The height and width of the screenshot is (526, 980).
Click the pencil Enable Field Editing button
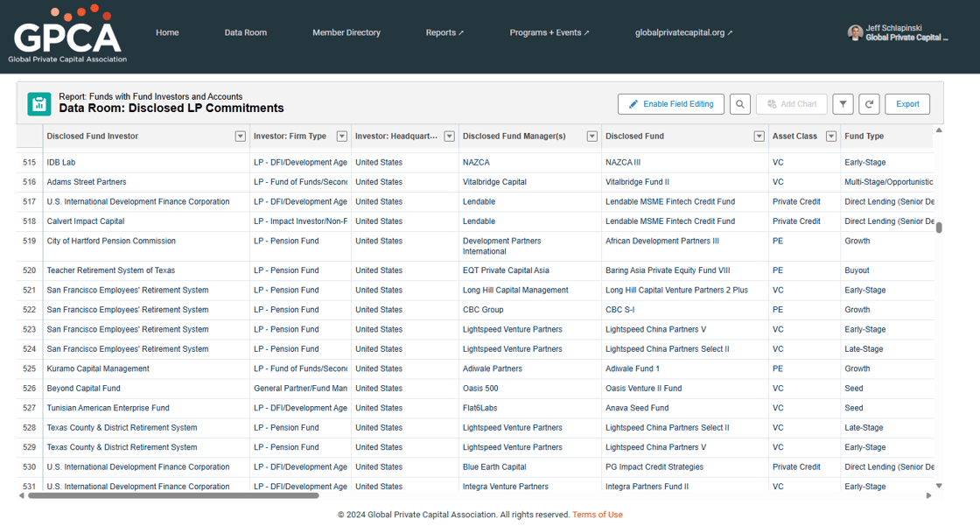pos(670,104)
